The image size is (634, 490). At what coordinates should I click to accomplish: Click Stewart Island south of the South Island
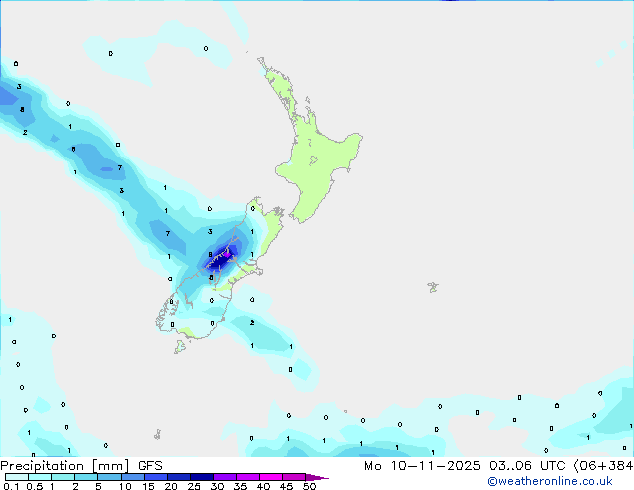(x=180, y=346)
